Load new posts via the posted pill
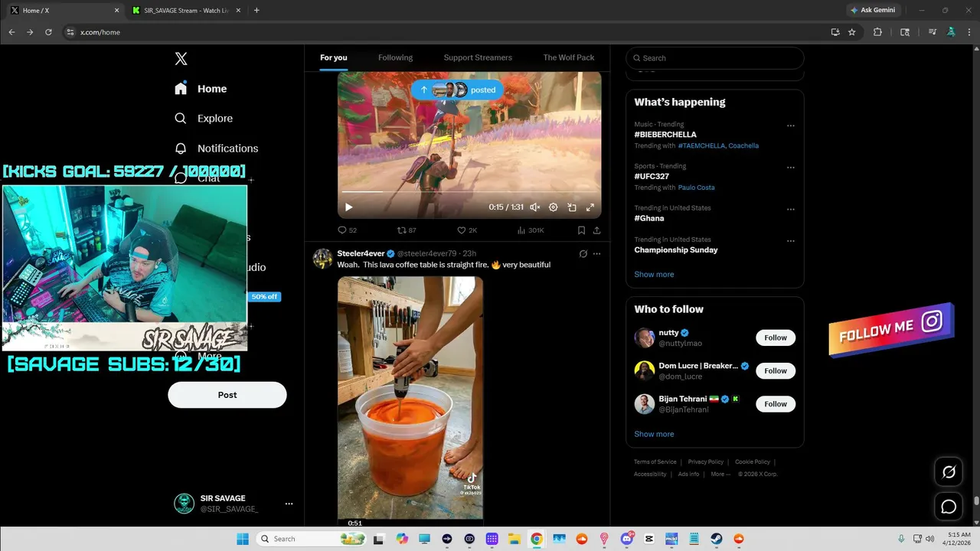This screenshot has height=551, width=980. [457, 90]
